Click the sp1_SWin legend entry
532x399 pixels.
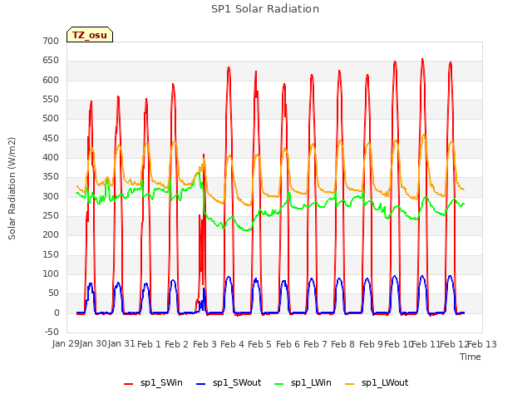(153, 383)
